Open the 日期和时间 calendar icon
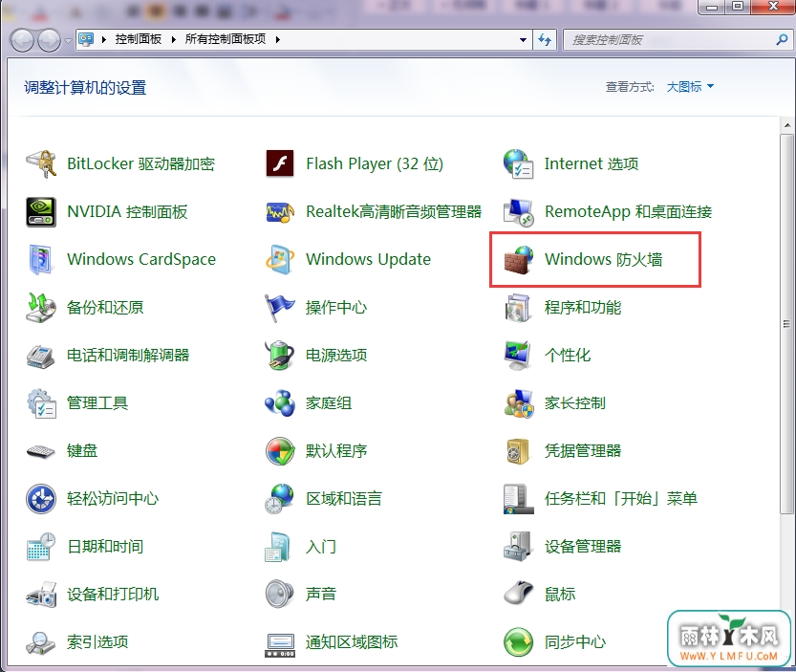796x672 pixels. (x=41, y=547)
